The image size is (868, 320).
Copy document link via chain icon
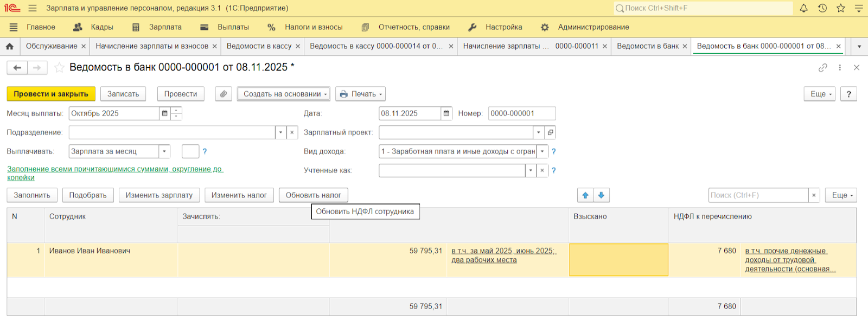pos(823,68)
